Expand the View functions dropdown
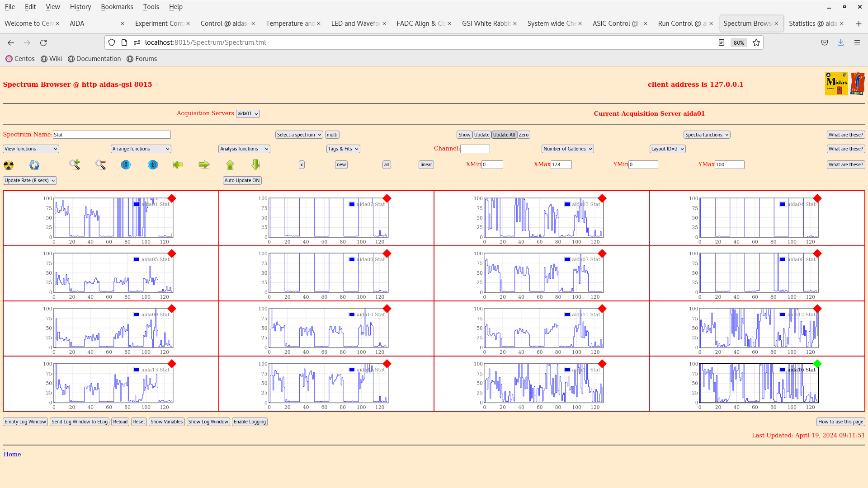 31,149
